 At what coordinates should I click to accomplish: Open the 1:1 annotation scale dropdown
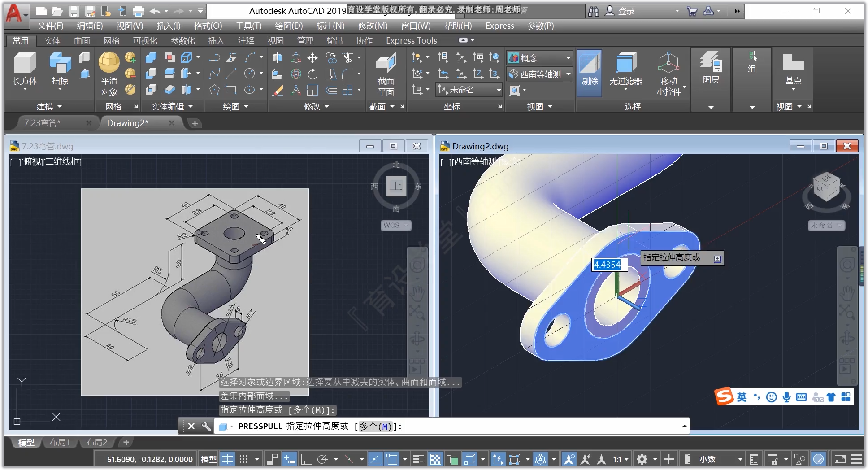[x=621, y=459]
